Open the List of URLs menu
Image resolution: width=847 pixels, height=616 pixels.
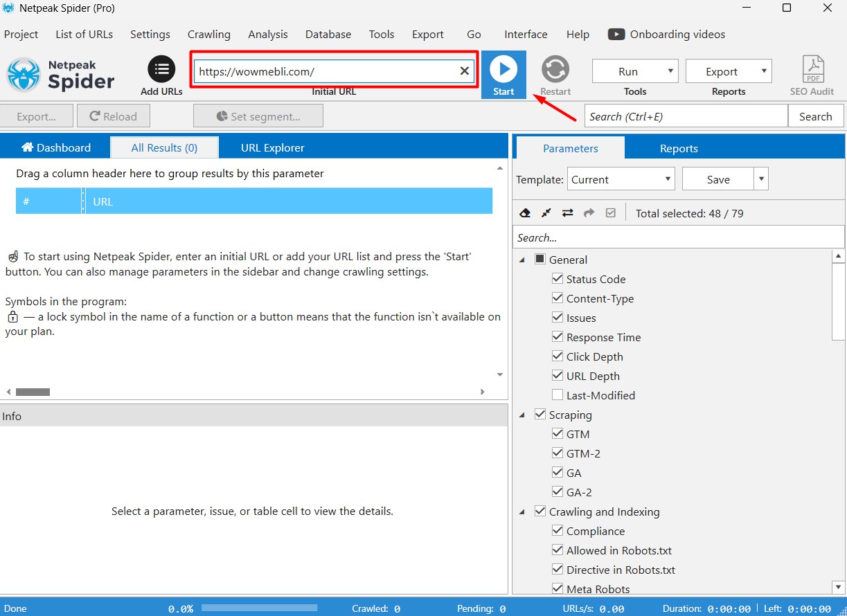coord(84,34)
